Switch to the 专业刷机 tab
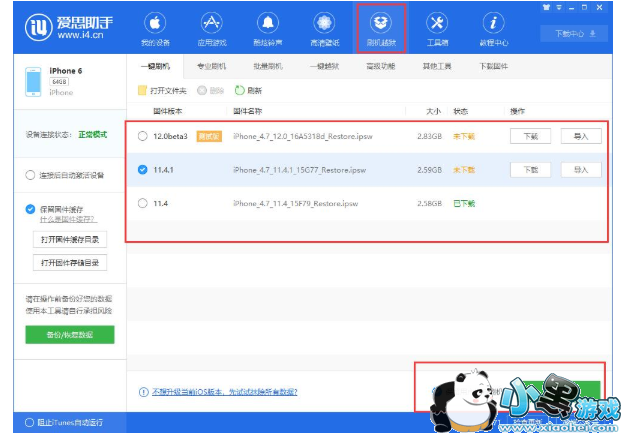The width and height of the screenshot is (622, 436). coord(211,66)
